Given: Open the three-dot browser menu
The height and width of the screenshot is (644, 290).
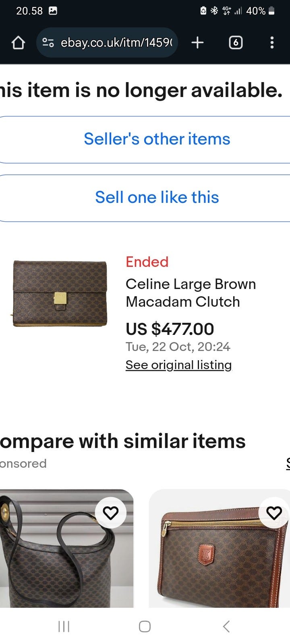Looking at the screenshot, I should coord(272,43).
